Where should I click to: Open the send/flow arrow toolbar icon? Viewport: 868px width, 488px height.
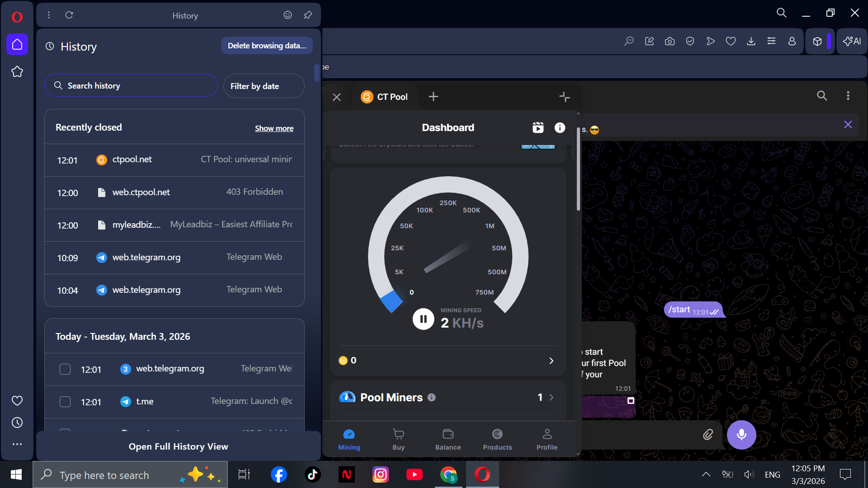[711, 41]
